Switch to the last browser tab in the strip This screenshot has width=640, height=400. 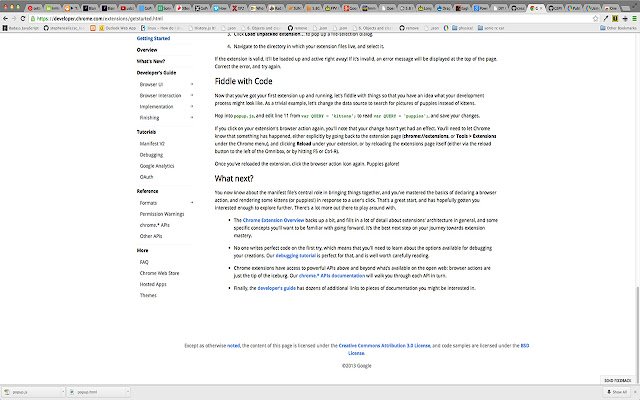611,8
